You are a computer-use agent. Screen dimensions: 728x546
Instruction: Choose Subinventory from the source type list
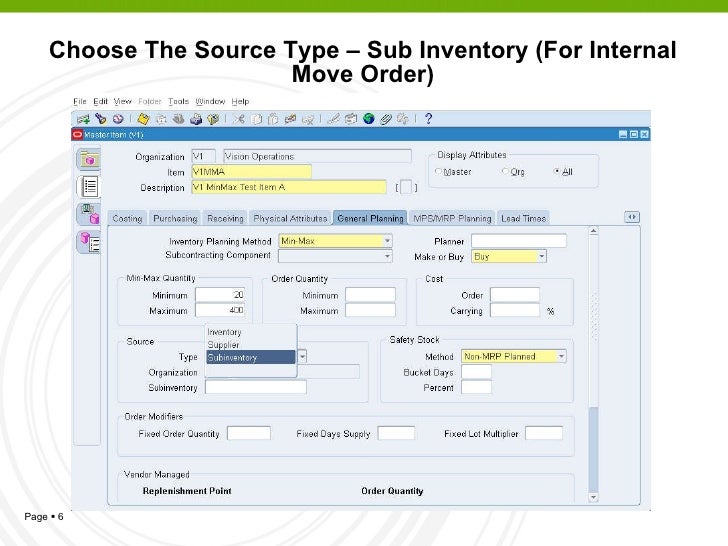pyautogui.click(x=250, y=357)
